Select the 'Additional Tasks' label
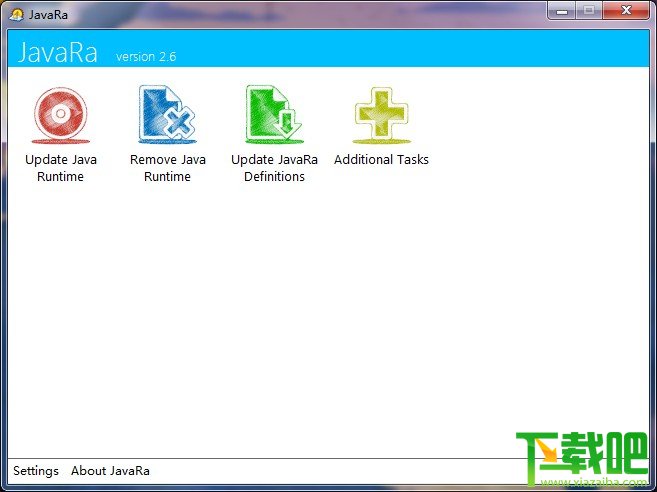This screenshot has width=657, height=492. tap(381, 160)
